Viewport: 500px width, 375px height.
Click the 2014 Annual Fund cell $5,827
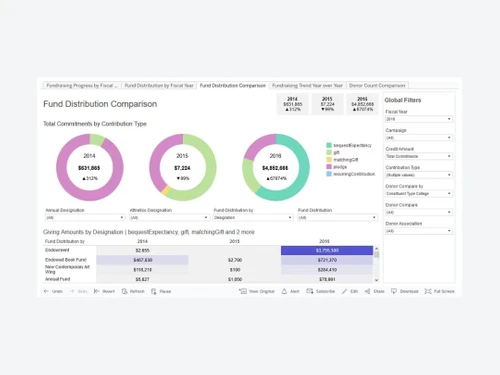coord(142,279)
